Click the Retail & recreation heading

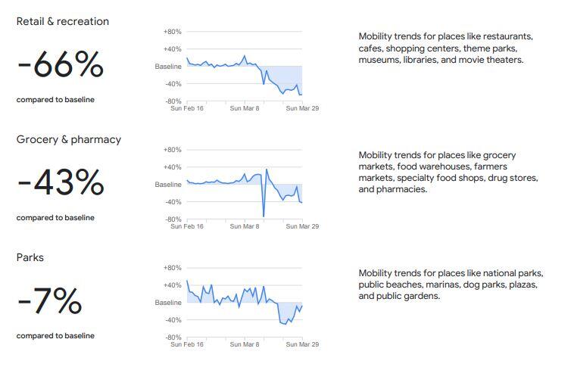click(63, 21)
